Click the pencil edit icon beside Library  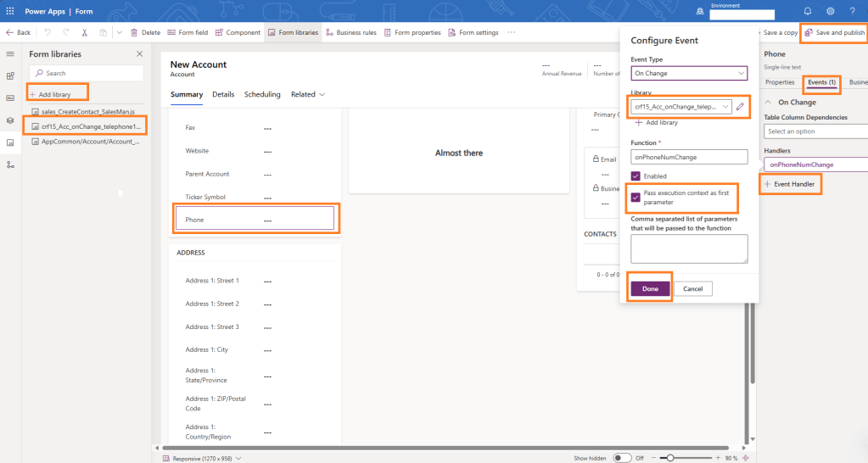[741, 107]
